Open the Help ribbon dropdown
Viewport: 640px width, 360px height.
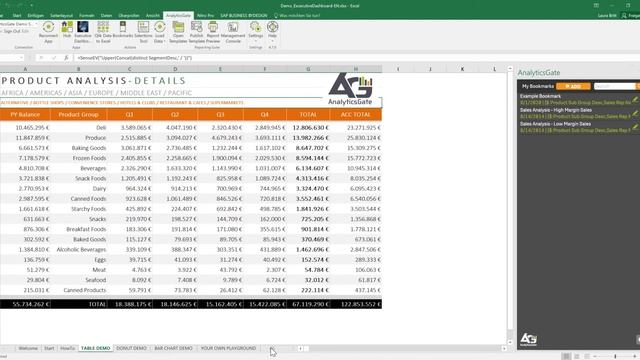click(272, 31)
